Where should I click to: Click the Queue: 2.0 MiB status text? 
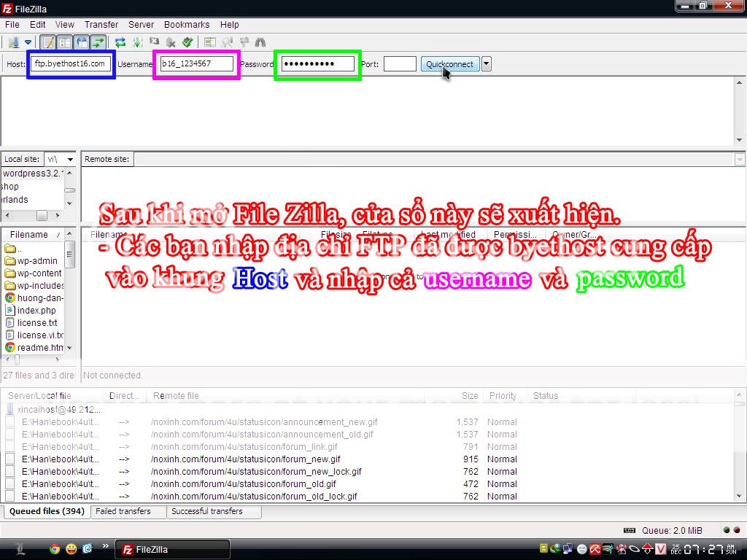tap(672, 531)
